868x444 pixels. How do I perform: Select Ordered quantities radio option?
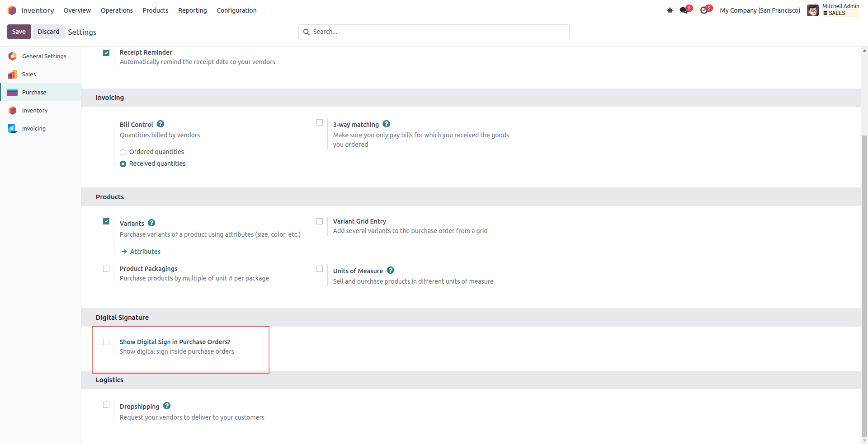(123, 152)
